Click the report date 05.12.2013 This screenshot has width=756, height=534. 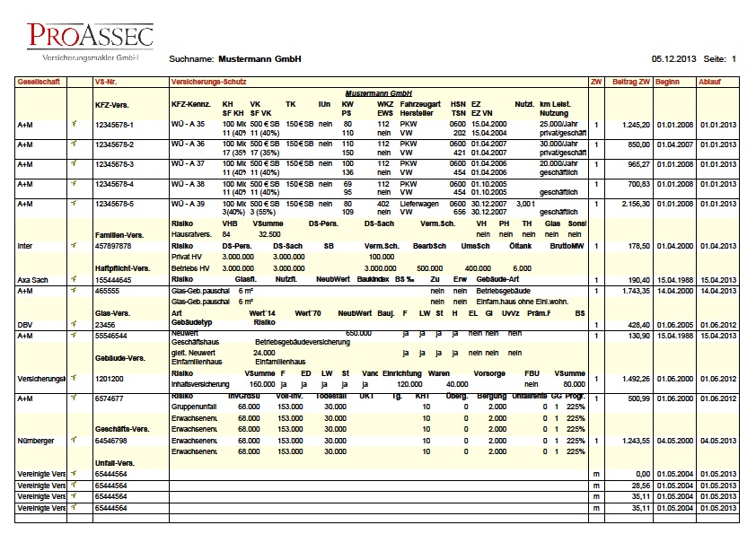point(674,59)
